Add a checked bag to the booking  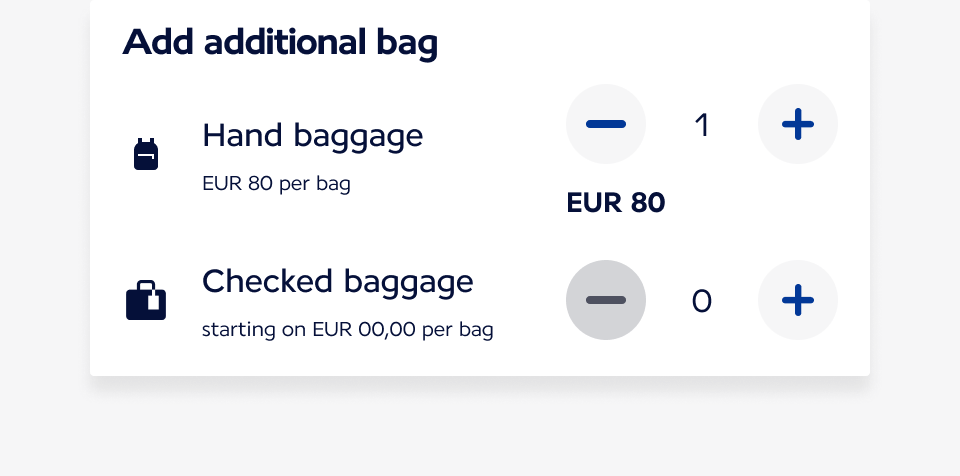pyautogui.click(x=797, y=300)
